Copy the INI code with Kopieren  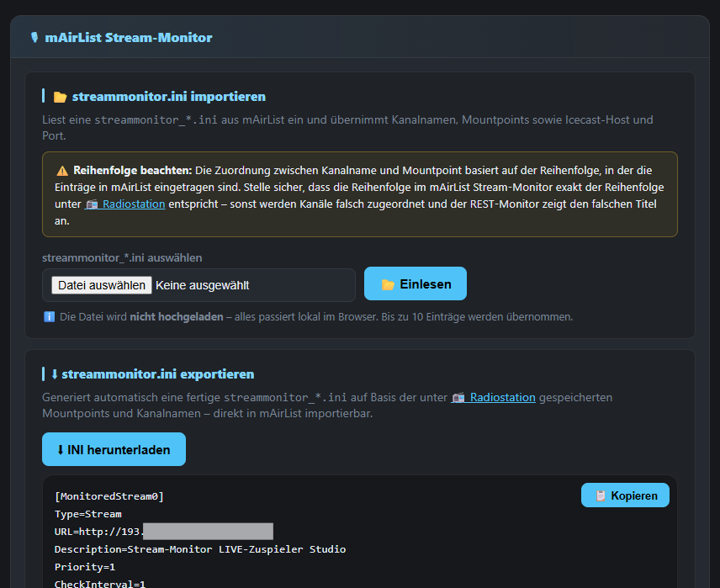(x=625, y=495)
